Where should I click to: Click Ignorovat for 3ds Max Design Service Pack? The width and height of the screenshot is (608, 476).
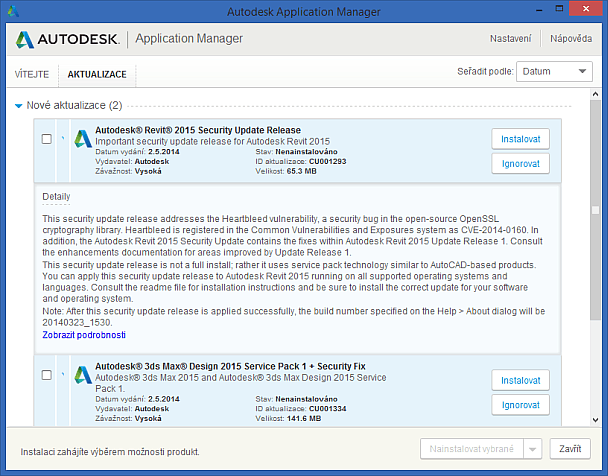520,405
